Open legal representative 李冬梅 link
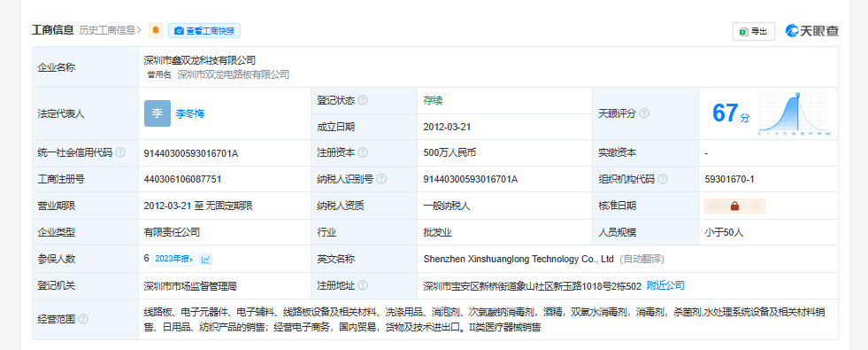Viewport: 868px width, 350px height. pyautogui.click(x=190, y=113)
